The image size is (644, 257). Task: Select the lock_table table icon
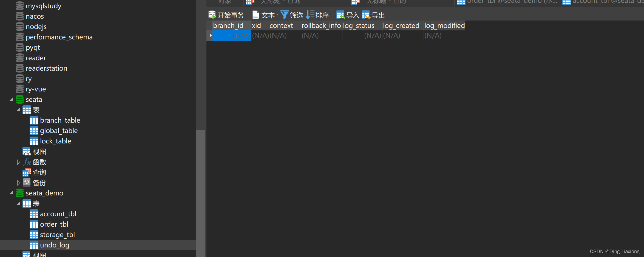click(34, 141)
